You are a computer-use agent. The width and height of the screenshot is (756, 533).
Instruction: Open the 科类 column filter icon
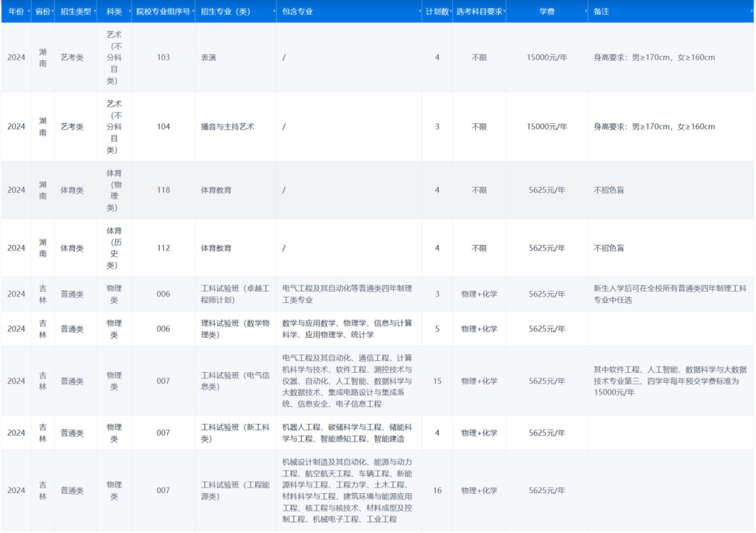coord(131,11)
